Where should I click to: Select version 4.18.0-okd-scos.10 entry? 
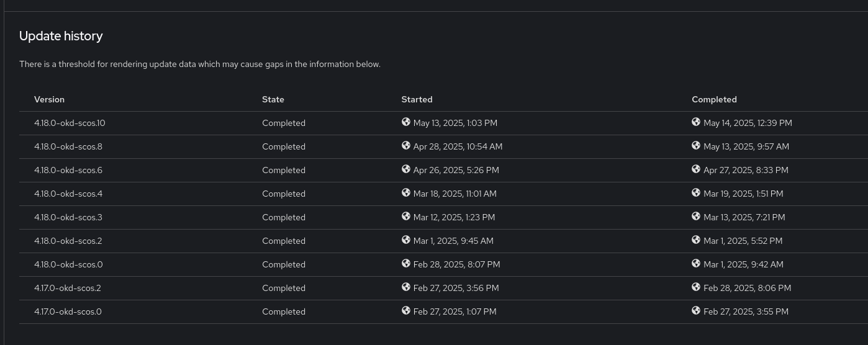coord(70,123)
